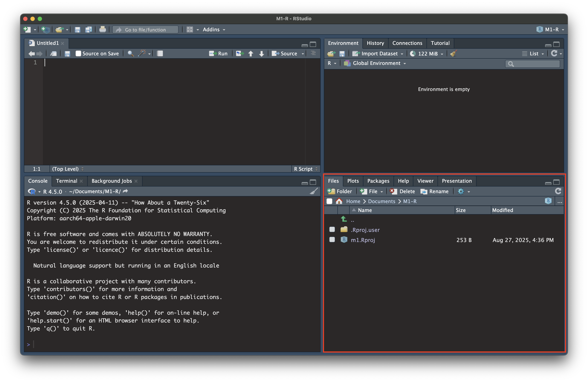Open the List view mode dropdown

pos(533,54)
